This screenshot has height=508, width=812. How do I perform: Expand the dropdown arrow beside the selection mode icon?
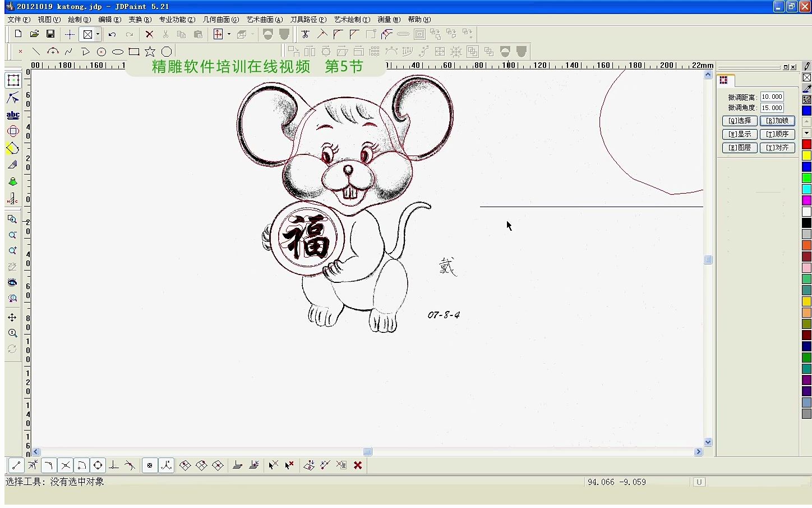point(98,34)
